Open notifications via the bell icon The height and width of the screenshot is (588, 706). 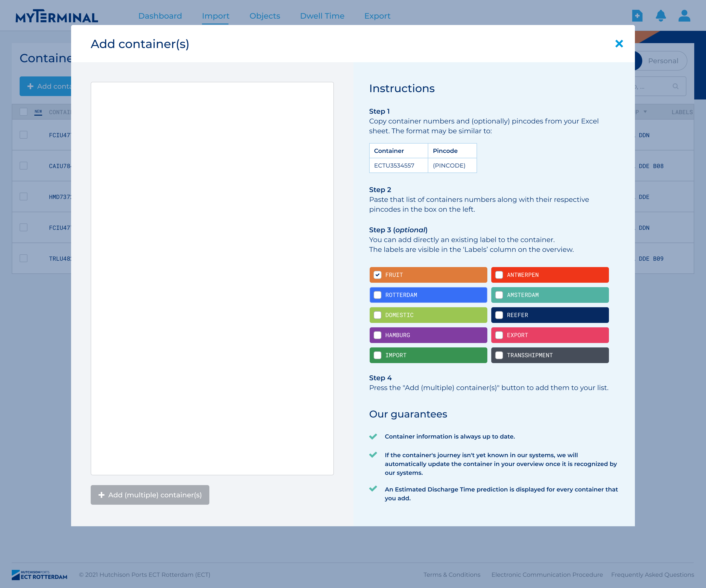(x=661, y=15)
